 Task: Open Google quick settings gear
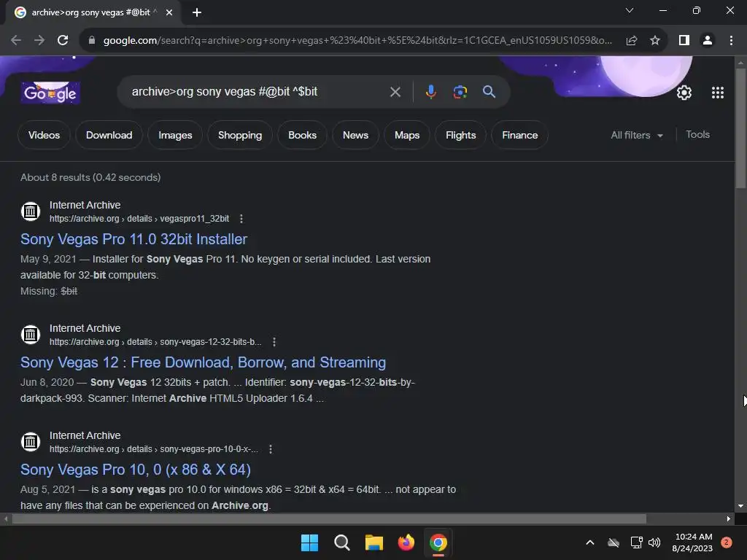(x=684, y=93)
